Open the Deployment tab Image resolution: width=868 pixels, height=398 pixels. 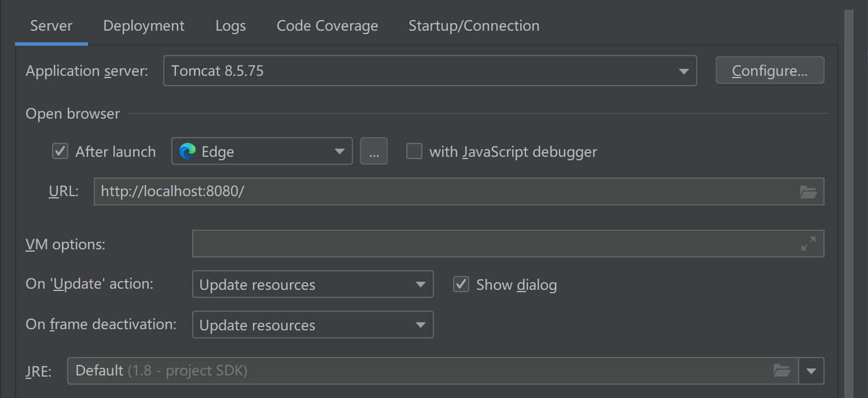tap(144, 26)
